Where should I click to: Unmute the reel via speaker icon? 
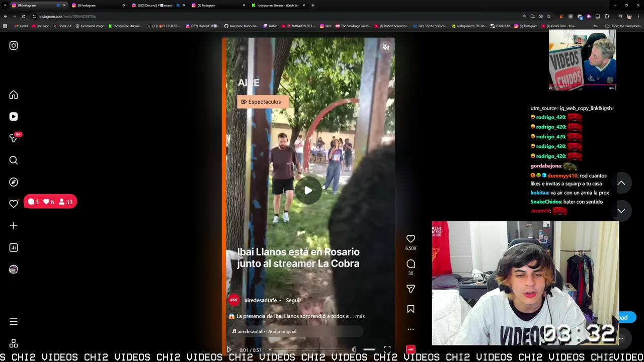(385, 47)
